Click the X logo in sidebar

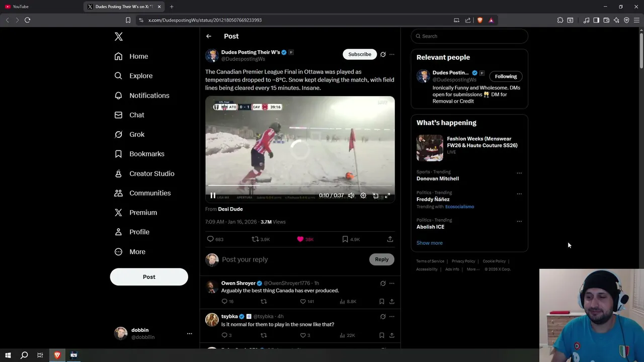pyautogui.click(x=118, y=37)
